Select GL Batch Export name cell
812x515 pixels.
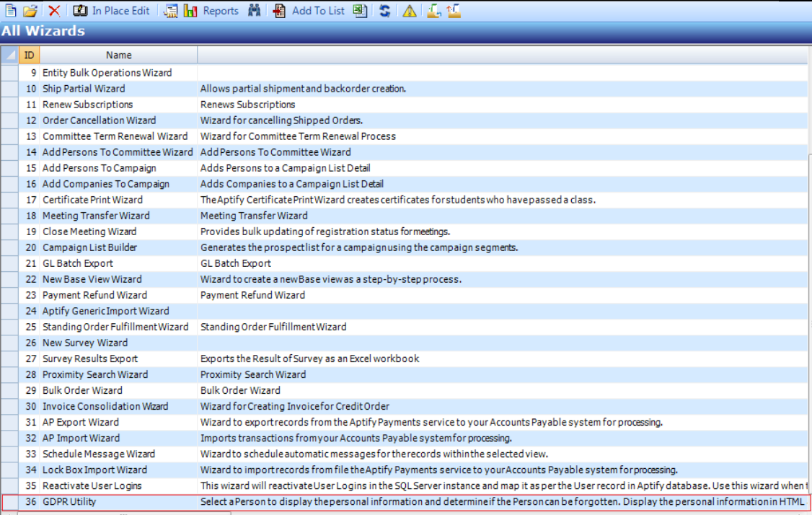pos(118,263)
